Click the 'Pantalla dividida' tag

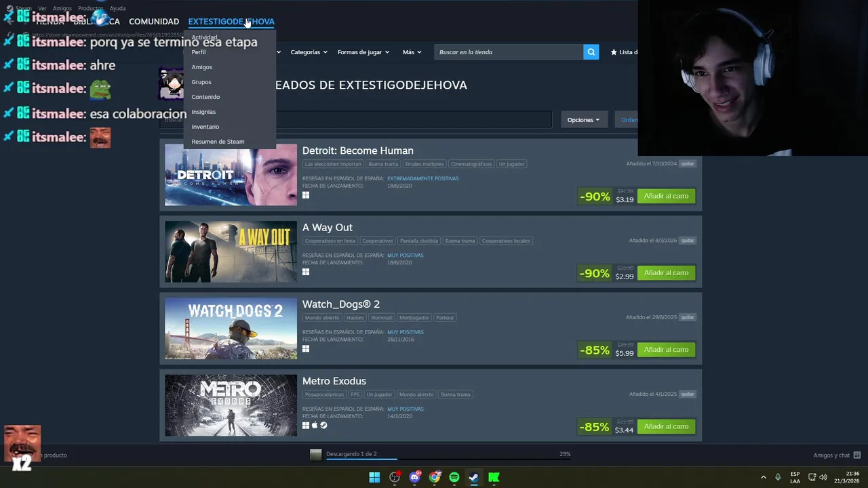(x=418, y=241)
